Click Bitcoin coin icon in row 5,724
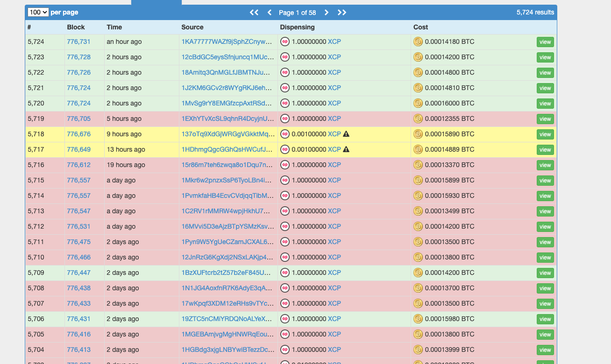This screenshot has height=364, width=611. [x=418, y=42]
